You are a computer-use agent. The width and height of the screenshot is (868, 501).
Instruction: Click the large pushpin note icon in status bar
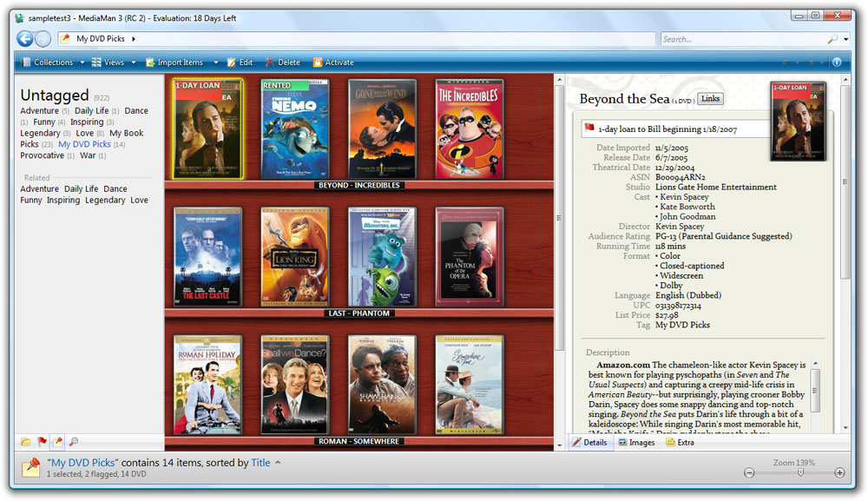coord(31,467)
